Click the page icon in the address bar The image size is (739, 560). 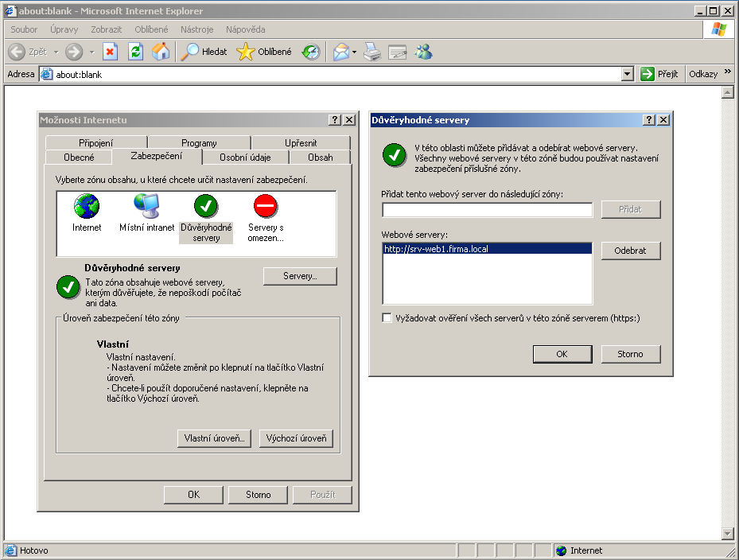coord(46,74)
